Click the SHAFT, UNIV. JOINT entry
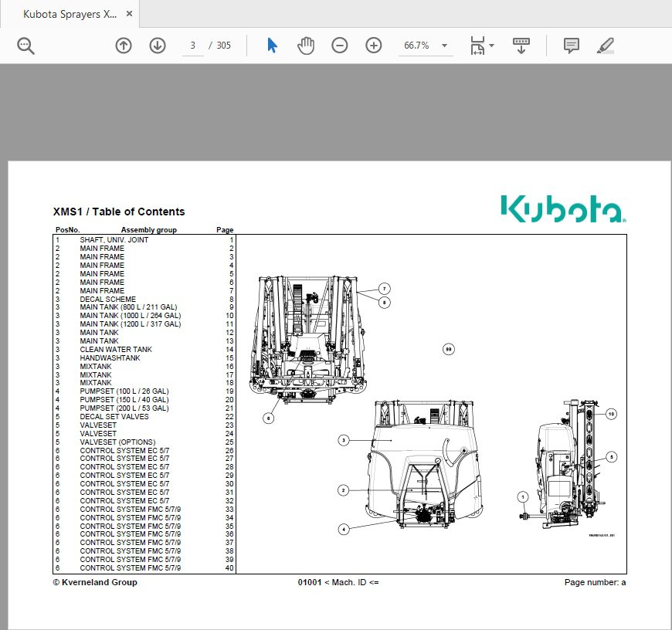This screenshot has height=630, width=672. point(114,240)
